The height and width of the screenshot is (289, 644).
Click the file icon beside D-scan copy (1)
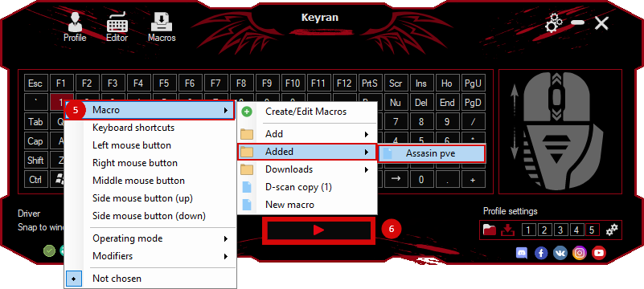[x=247, y=187]
